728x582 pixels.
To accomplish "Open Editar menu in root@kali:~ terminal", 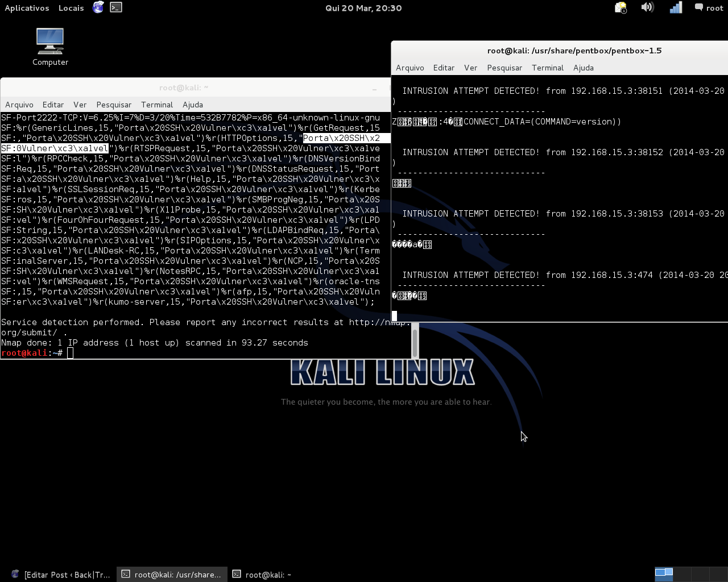I will tap(53, 105).
